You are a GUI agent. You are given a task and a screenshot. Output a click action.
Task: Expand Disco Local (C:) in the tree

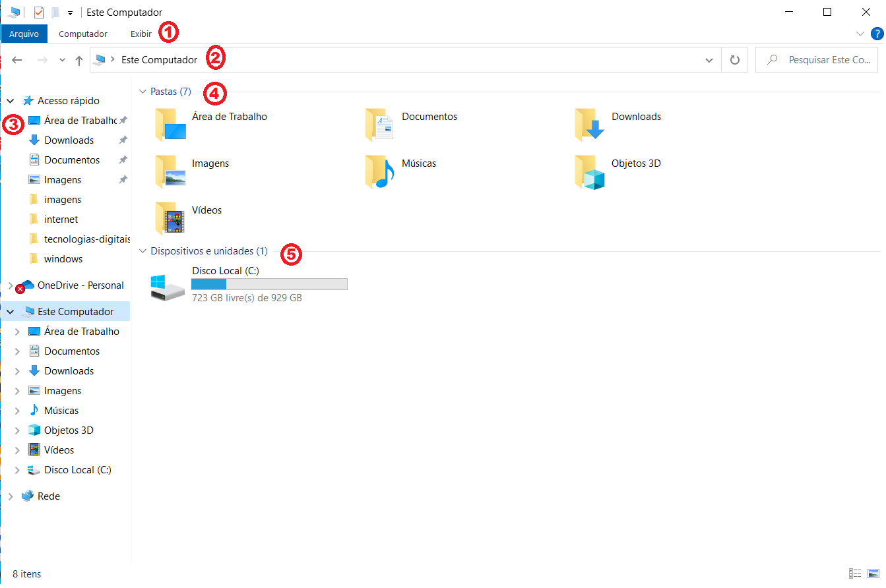(x=18, y=470)
